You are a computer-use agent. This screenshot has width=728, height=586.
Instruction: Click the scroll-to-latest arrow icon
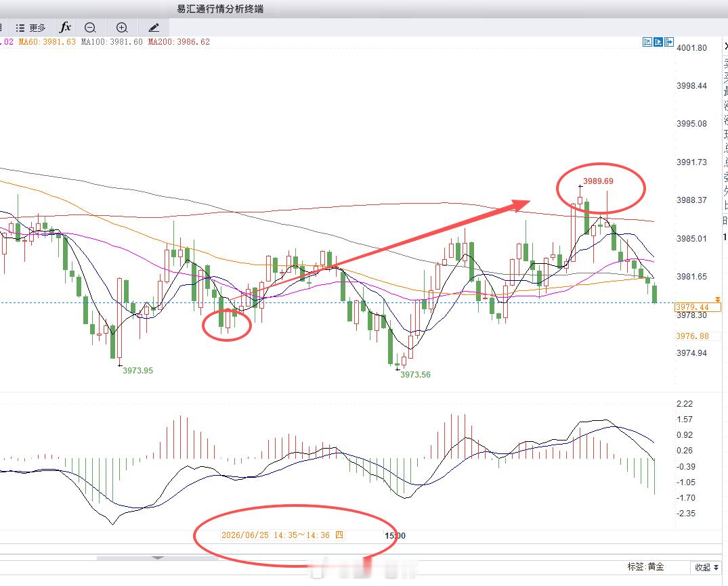[x=668, y=42]
